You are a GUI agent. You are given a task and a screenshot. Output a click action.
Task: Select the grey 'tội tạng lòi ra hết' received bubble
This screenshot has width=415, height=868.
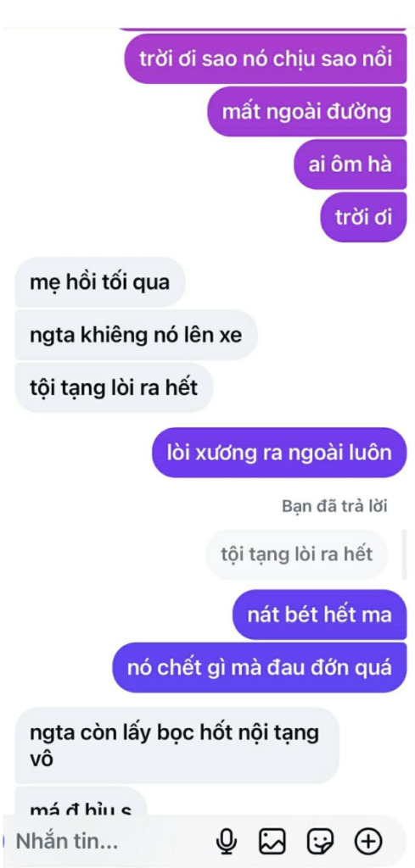(114, 387)
